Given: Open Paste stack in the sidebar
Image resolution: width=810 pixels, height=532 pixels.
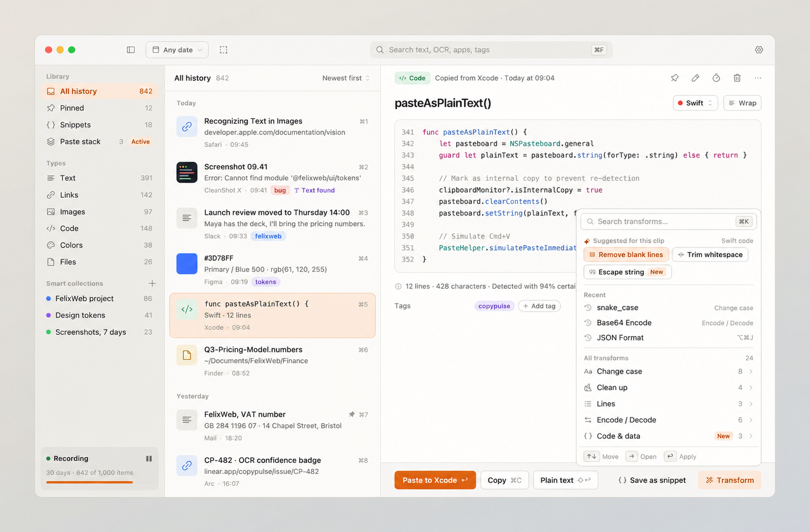Looking at the screenshot, I should point(99,141).
